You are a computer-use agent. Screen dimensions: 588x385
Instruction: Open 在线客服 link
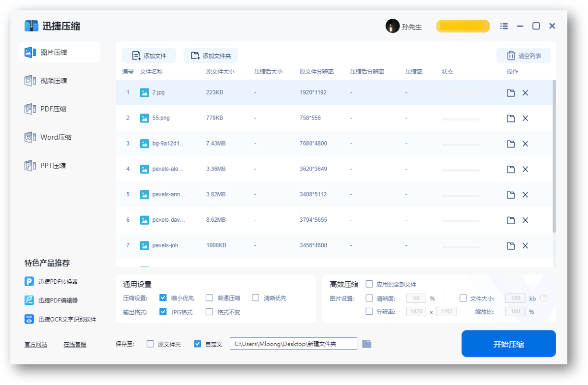75,345
